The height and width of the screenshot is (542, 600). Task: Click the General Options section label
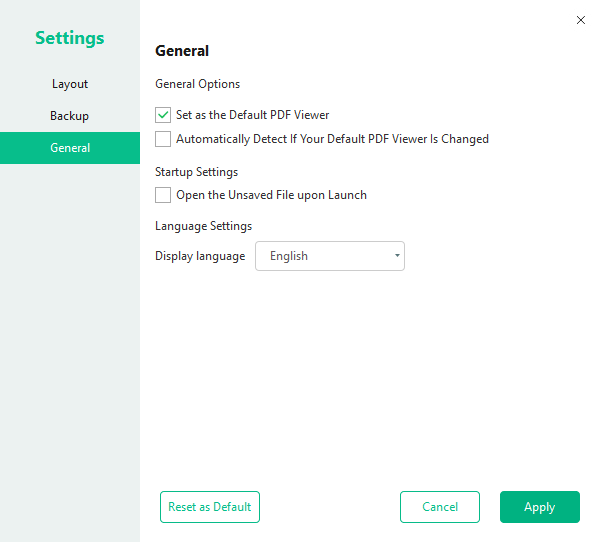198,84
